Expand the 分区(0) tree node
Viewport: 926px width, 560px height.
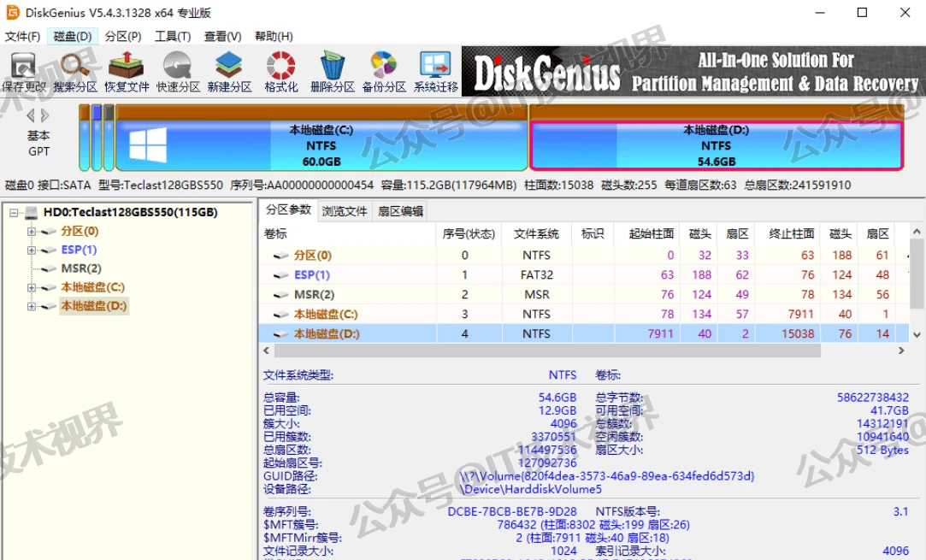32,232
